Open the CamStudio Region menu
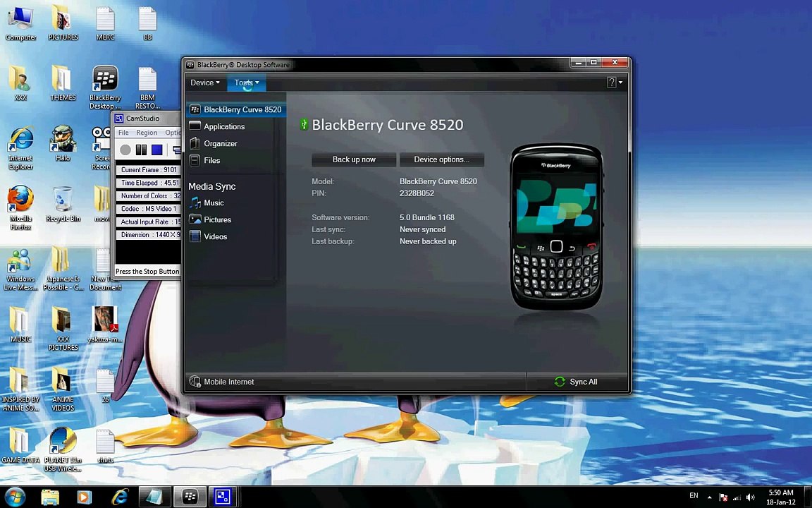 [x=147, y=133]
